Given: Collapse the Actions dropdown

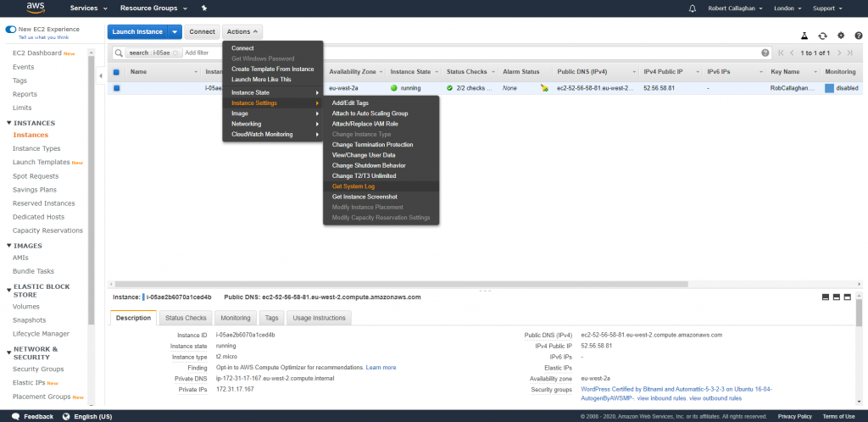Looking at the screenshot, I should pyautogui.click(x=242, y=32).
